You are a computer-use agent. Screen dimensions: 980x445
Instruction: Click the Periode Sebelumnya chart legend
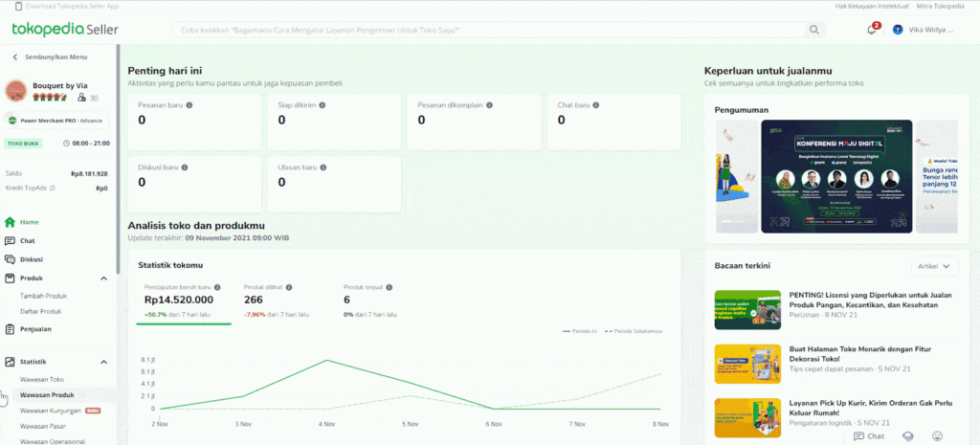[x=634, y=330]
